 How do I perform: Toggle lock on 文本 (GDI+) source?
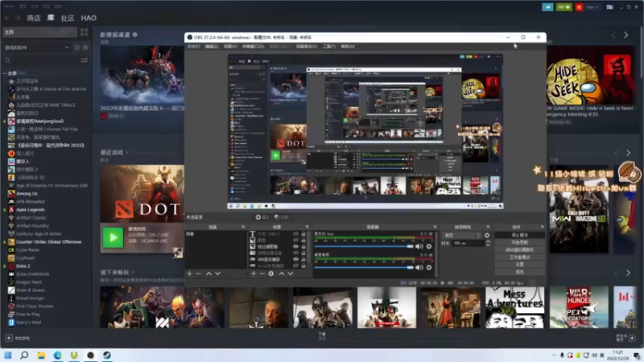pos(303,234)
